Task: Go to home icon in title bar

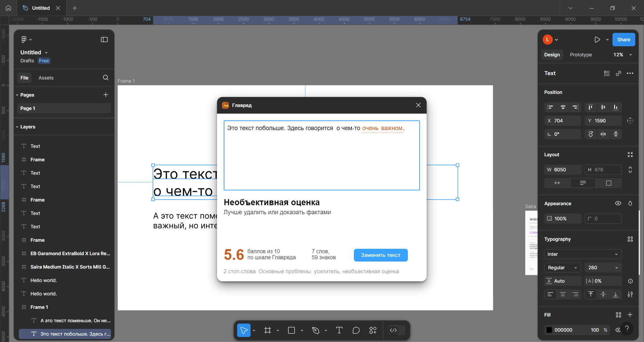Action: [x=8, y=8]
